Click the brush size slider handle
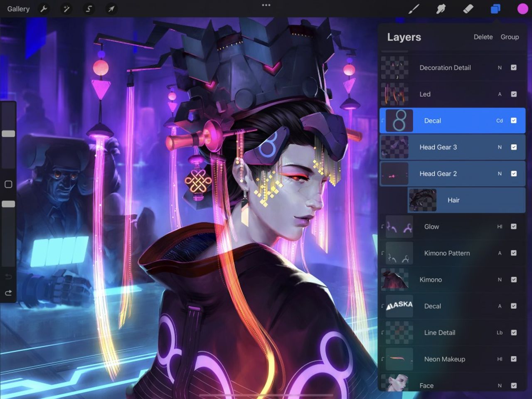Viewport: 532px width, 399px height. pos(8,134)
